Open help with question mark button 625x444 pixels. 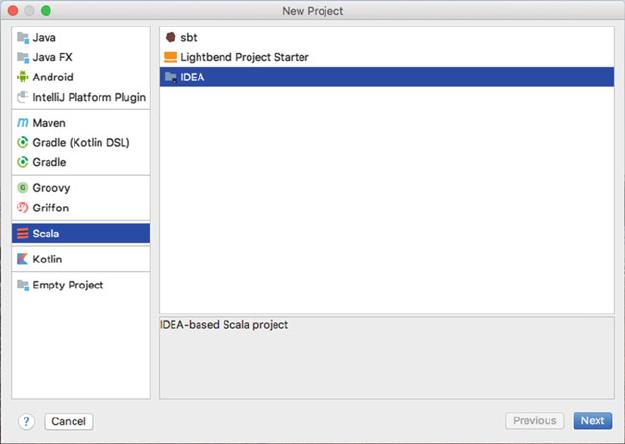point(27,421)
